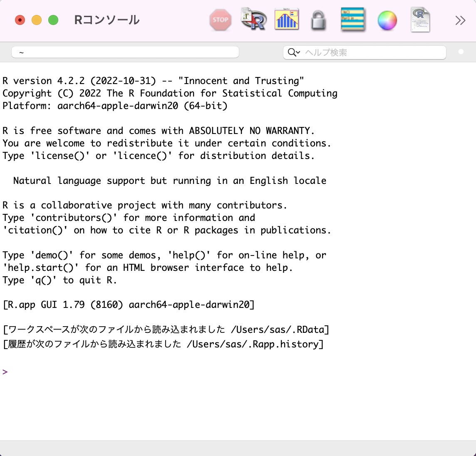Click the window title 'Rコンソール'
This screenshot has width=476, height=456.
click(x=107, y=20)
